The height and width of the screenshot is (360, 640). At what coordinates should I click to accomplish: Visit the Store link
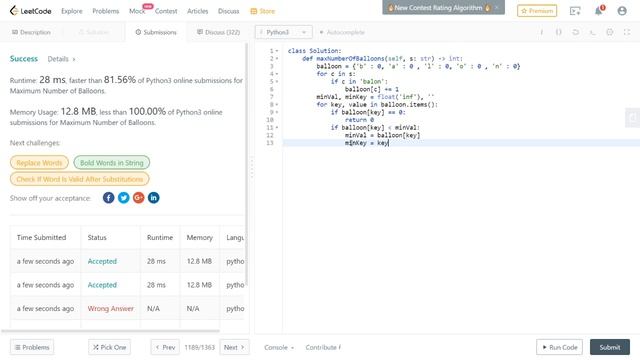[x=263, y=11]
